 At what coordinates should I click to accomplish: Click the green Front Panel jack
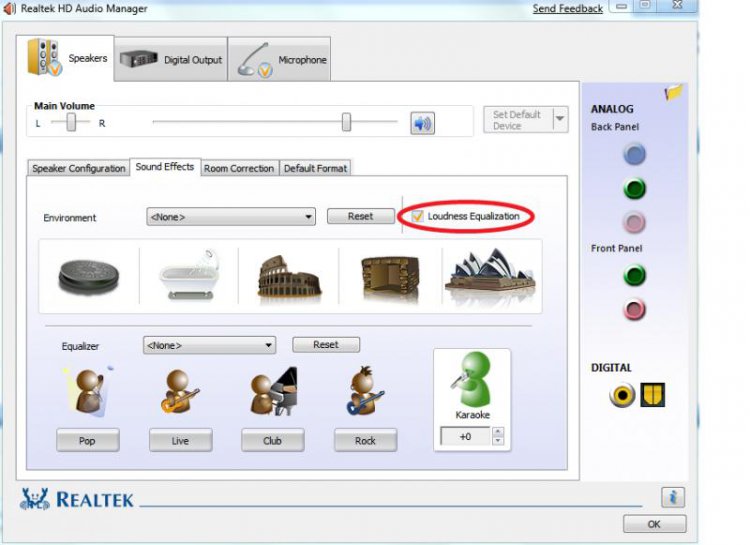point(634,276)
